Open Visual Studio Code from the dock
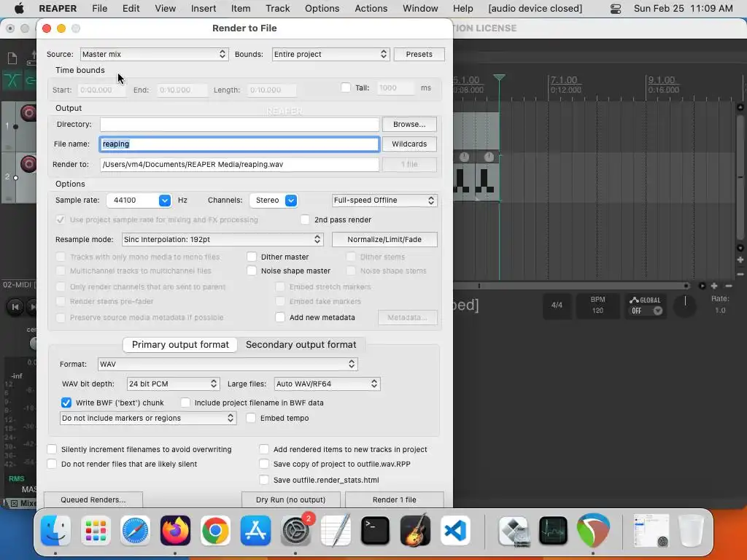Image resolution: width=747 pixels, height=560 pixels. [x=455, y=531]
